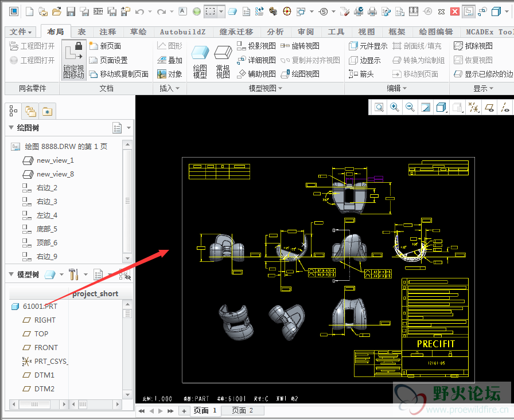Undo the last action
Viewport: 514px width, 420px height.
point(139,12)
